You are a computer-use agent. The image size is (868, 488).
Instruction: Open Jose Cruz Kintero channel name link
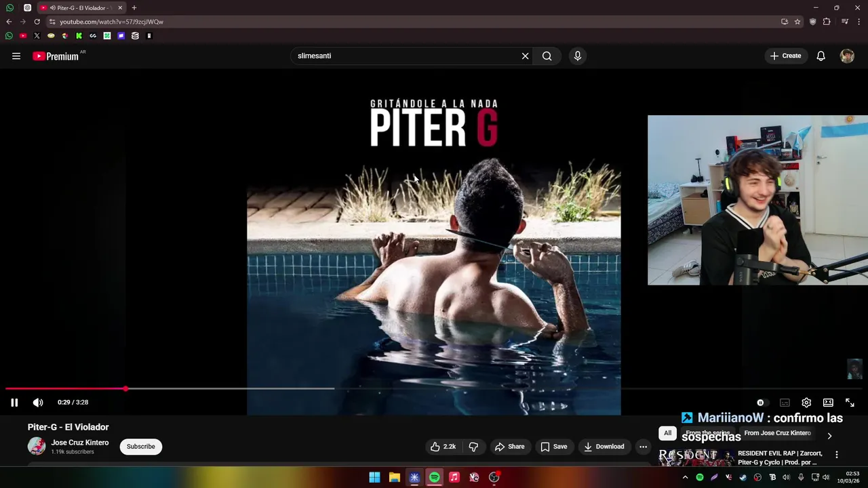80,443
